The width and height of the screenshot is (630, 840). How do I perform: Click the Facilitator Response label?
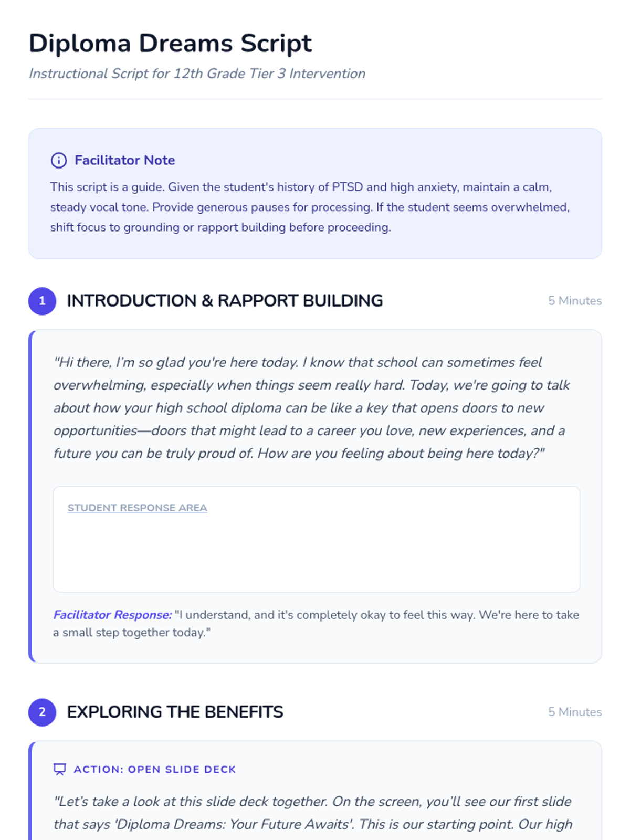(x=112, y=615)
